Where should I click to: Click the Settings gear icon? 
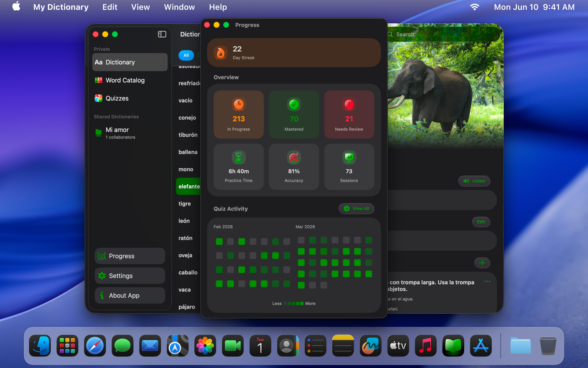(102, 276)
